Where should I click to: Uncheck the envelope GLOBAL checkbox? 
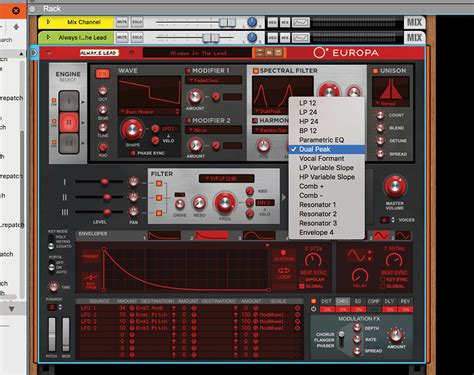click(x=302, y=286)
